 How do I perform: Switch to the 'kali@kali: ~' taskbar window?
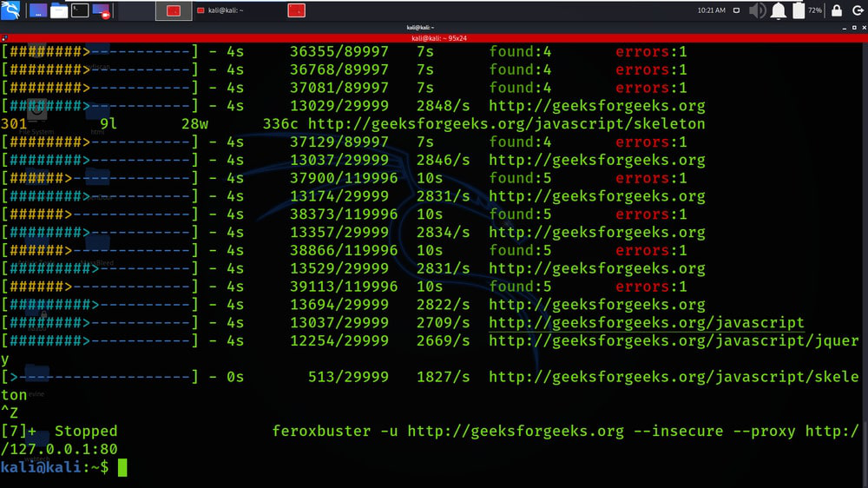click(x=220, y=10)
